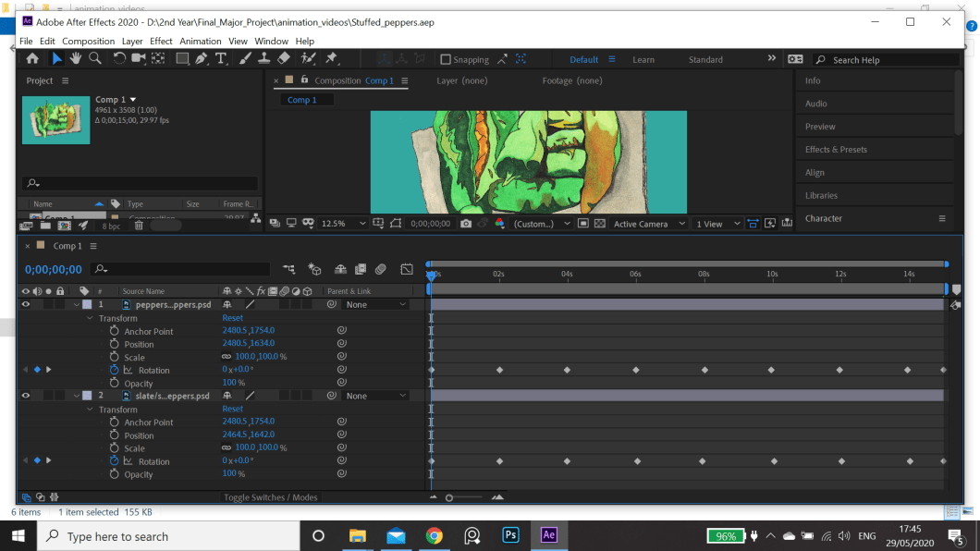Open the (Custom...) resolution dropdown

click(542, 223)
